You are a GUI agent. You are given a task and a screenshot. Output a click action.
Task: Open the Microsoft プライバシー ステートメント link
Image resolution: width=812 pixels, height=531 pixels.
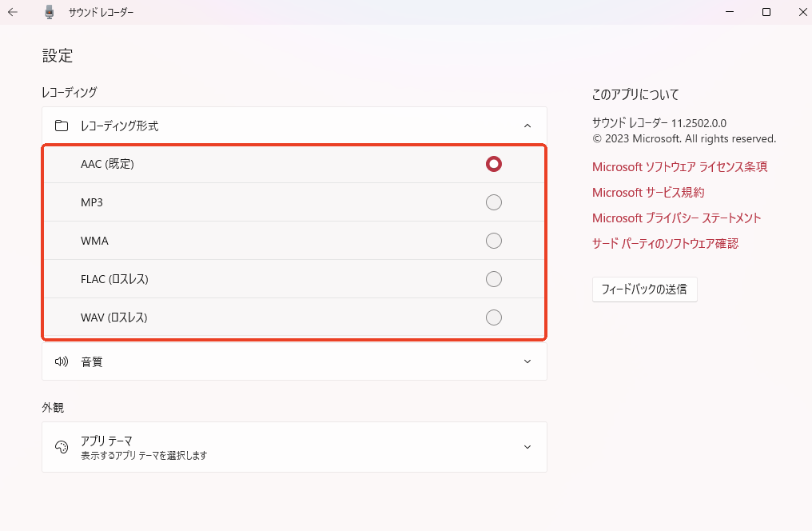point(676,218)
